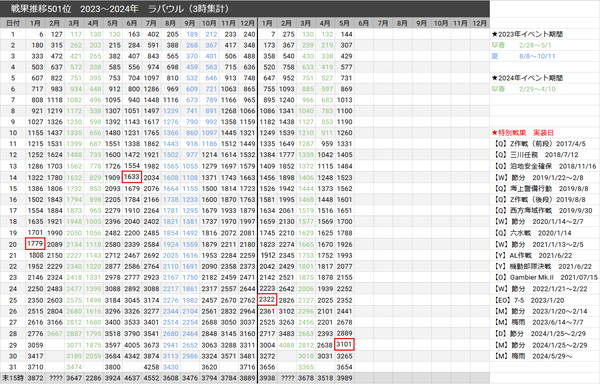The width and height of the screenshot is (600, 384).
Task: Click the bottom-row value 4552
Action: (151, 378)
